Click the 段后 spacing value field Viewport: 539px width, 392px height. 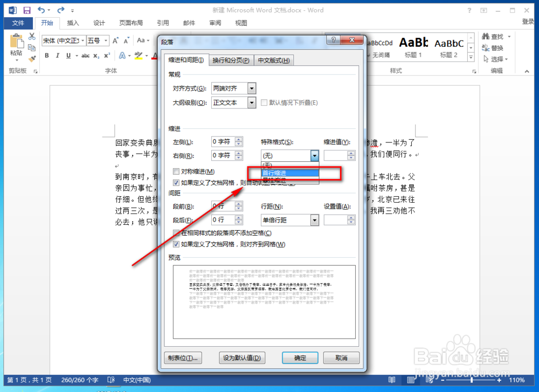pos(224,220)
